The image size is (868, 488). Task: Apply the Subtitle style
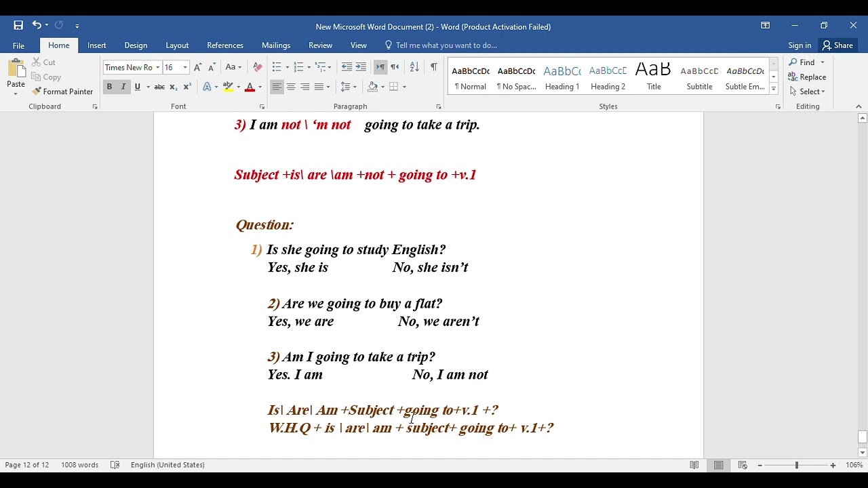(x=699, y=77)
